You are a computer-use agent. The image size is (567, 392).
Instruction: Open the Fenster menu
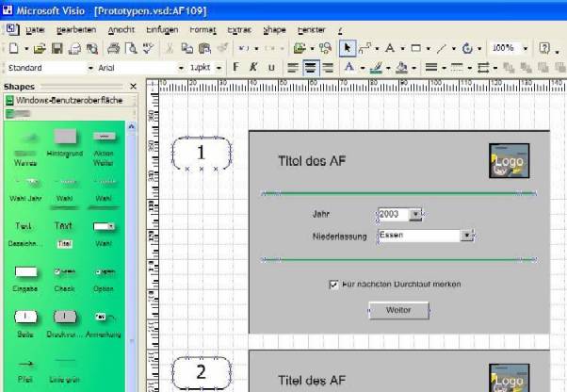312,30
